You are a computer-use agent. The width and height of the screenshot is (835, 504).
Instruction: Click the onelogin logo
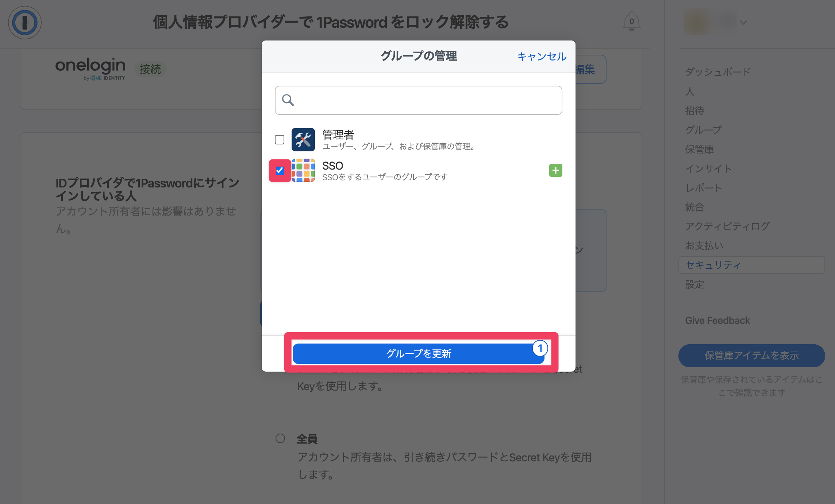90,69
